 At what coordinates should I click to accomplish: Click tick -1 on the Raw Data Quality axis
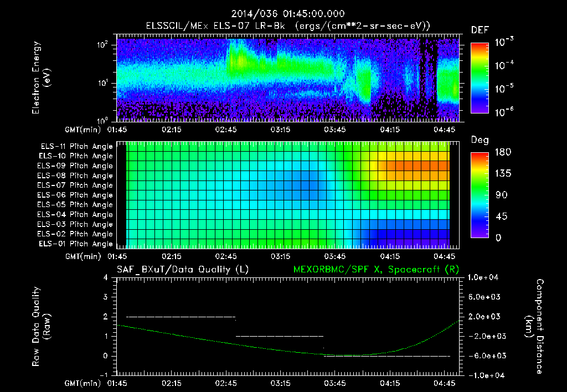coord(104,375)
